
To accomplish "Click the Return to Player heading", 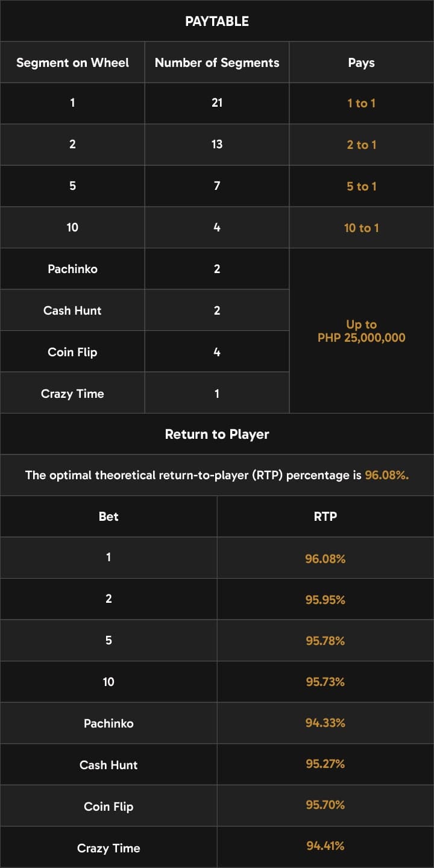I will [x=217, y=434].
